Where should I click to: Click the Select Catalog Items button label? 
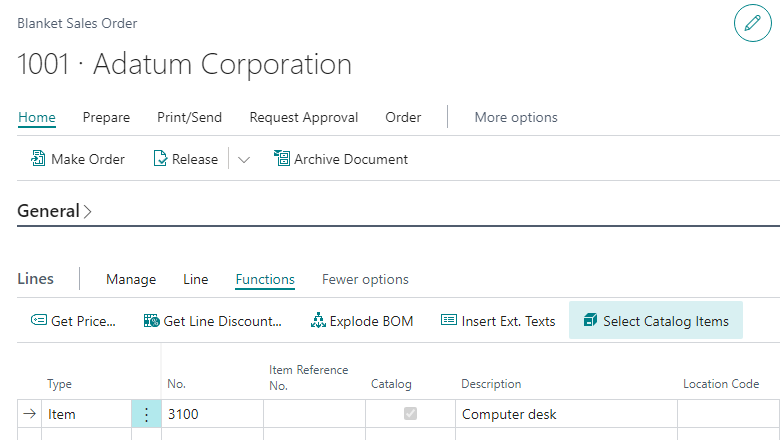(x=666, y=321)
